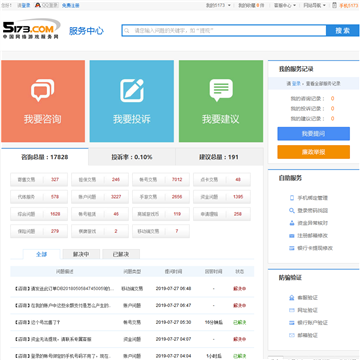Switch to the 已解决 tab
360x360 pixels.
click(121, 254)
